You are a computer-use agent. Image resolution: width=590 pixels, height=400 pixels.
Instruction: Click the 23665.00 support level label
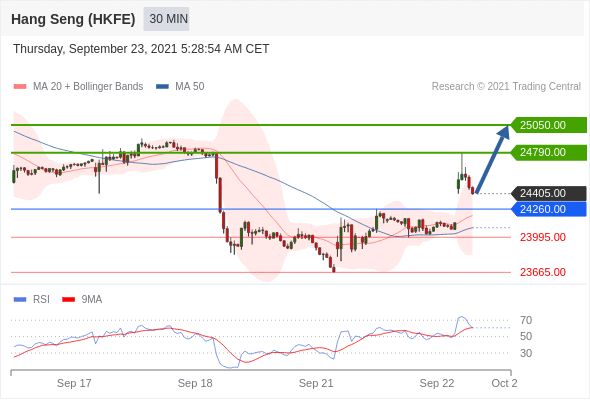pyautogui.click(x=543, y=272)
